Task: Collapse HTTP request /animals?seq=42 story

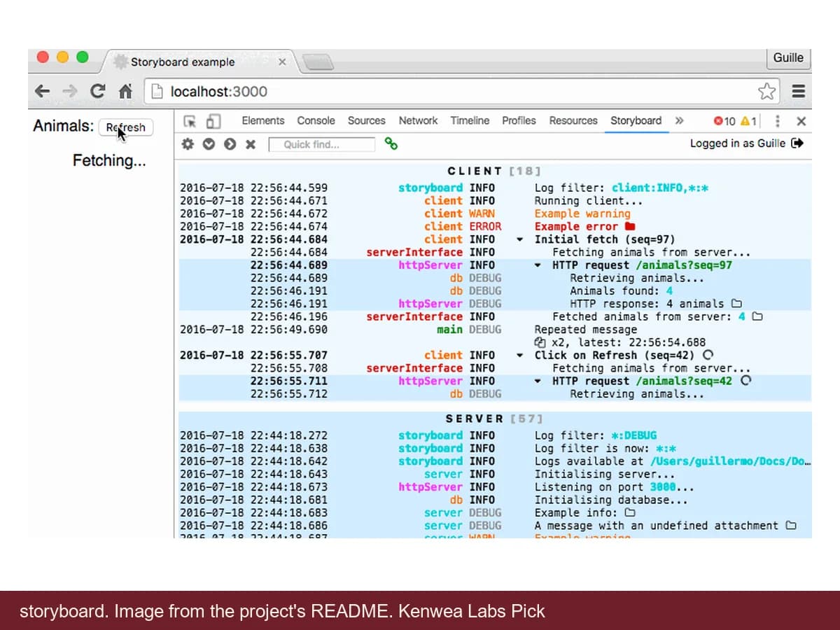Action: click(x=537, y=381)
